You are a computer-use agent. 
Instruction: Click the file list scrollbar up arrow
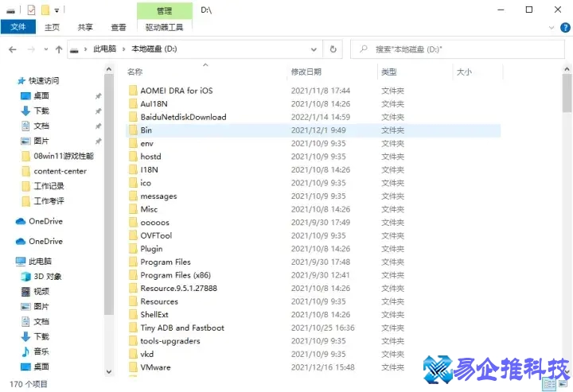point(567,68)
